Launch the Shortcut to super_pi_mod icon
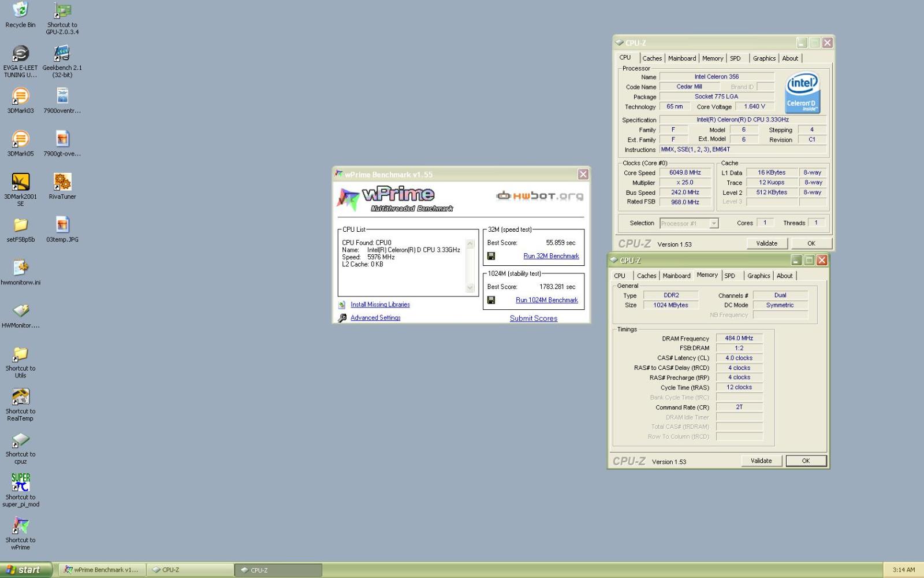Image resolution: width=924 pixels, height=578 pixels. [x=20, y=483]
